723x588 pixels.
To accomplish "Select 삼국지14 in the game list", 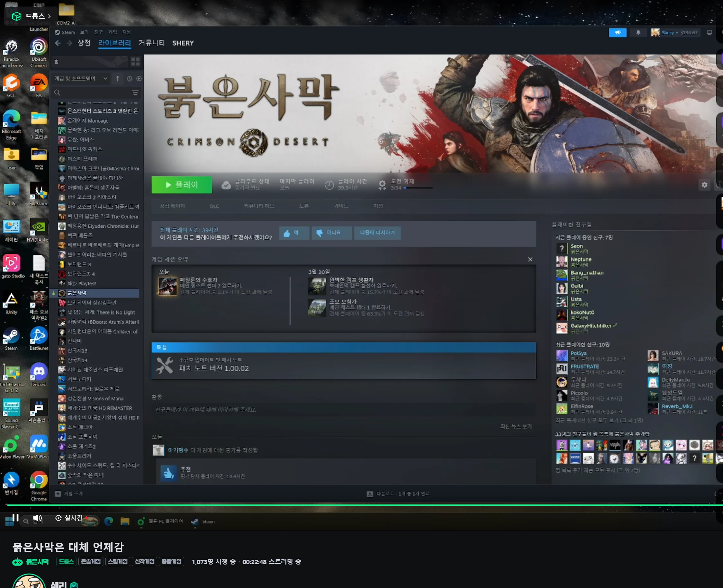I will tap(99, 360).
